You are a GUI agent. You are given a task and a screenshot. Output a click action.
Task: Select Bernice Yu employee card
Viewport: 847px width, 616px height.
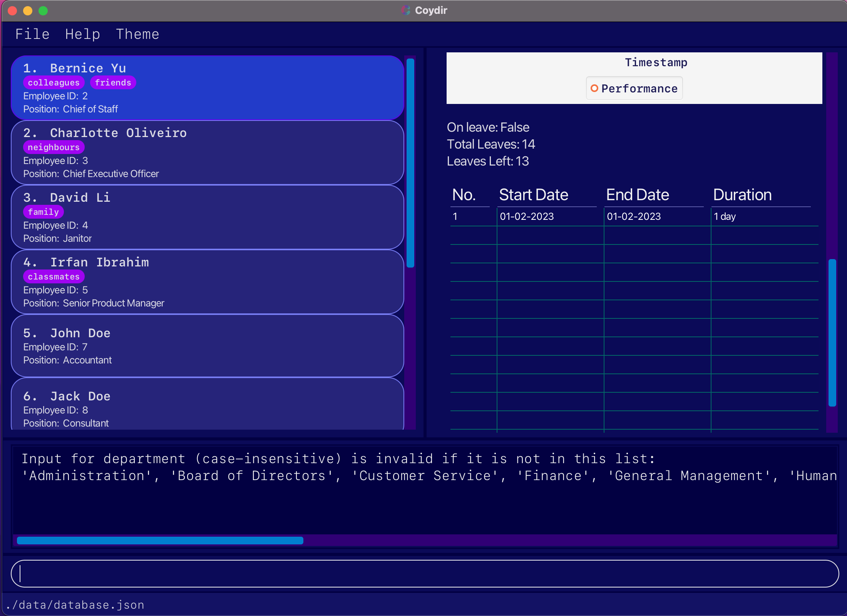click(207, 88)
